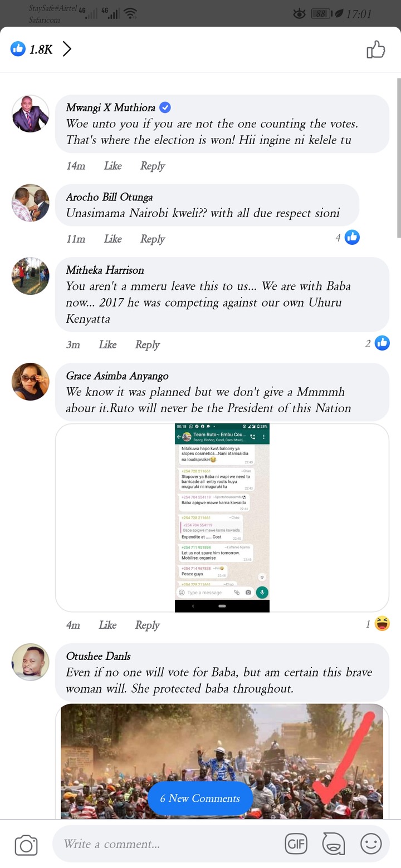The width and height of the screenshot is (401, 868).
Task: Open the WhatsApp screenshot in Grace's comment
Action: point(222,517)
